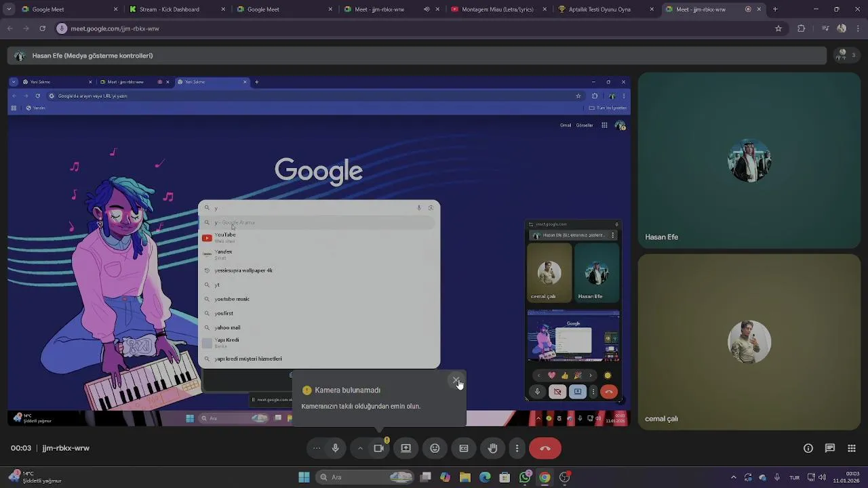Switch to second Google Meet tab

(283, 9)
